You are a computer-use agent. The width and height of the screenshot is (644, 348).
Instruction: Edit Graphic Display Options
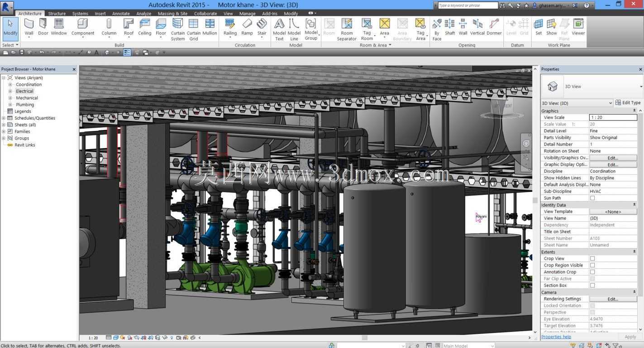(613, 164)
